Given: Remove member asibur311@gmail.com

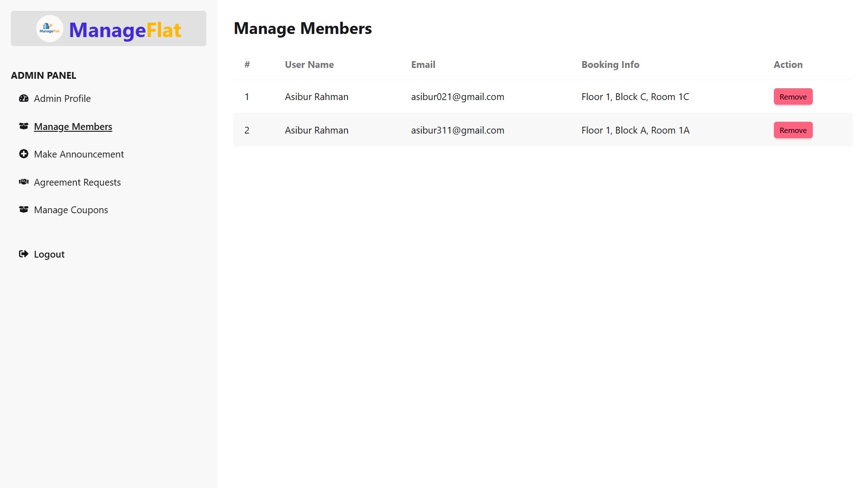Looking at the screenshot, I should click(793, 130).
